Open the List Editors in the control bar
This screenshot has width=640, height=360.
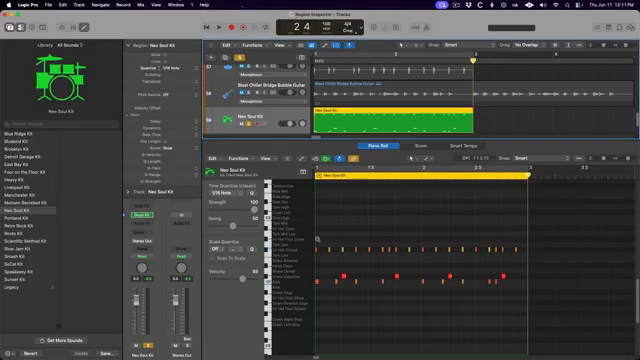(x=597, y=27)
